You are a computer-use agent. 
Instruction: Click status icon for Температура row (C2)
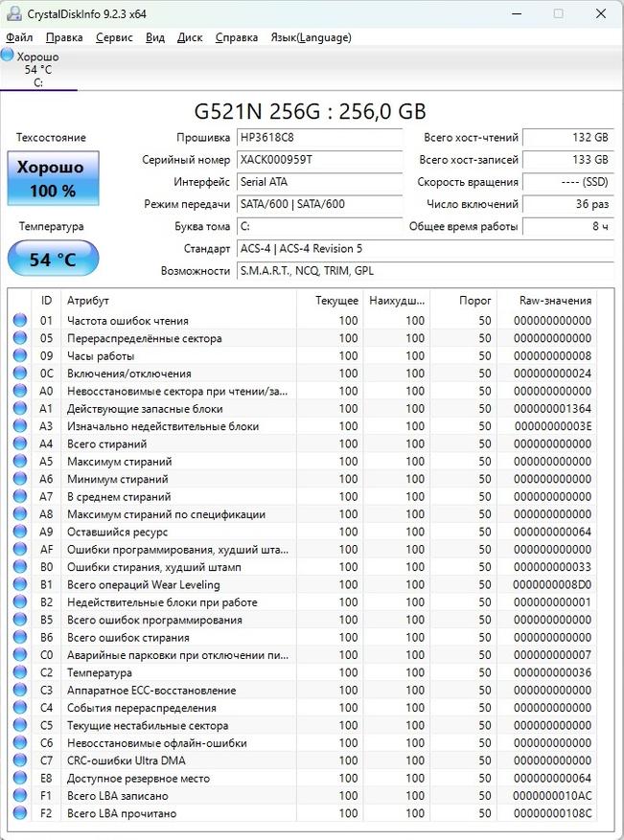click(x=20, y=672)
